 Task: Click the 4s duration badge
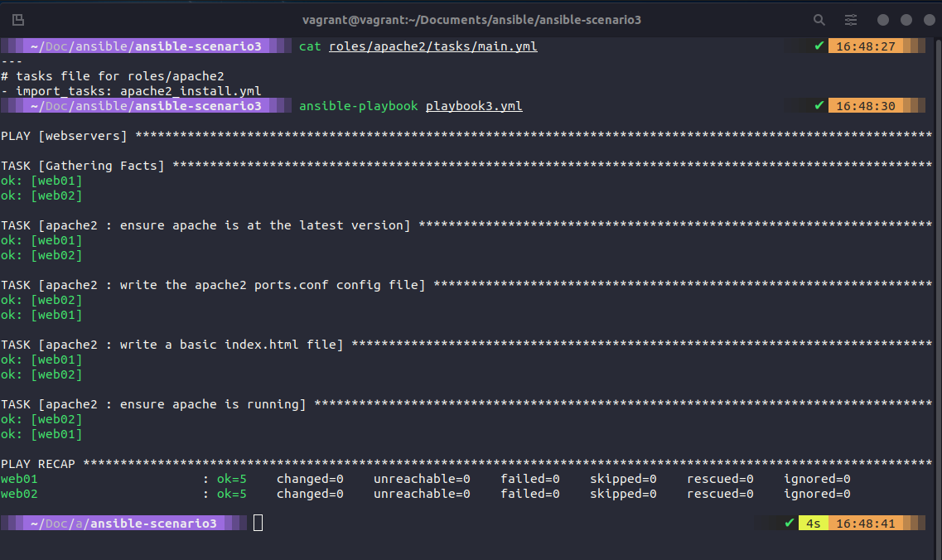pyautogui.click(x=813, y=523)
